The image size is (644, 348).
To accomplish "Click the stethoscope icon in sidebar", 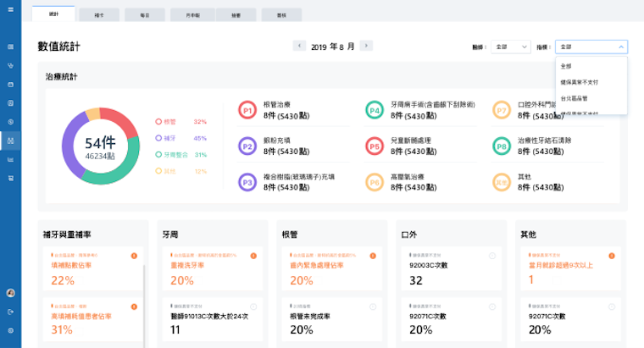I will tap(10, 65).
